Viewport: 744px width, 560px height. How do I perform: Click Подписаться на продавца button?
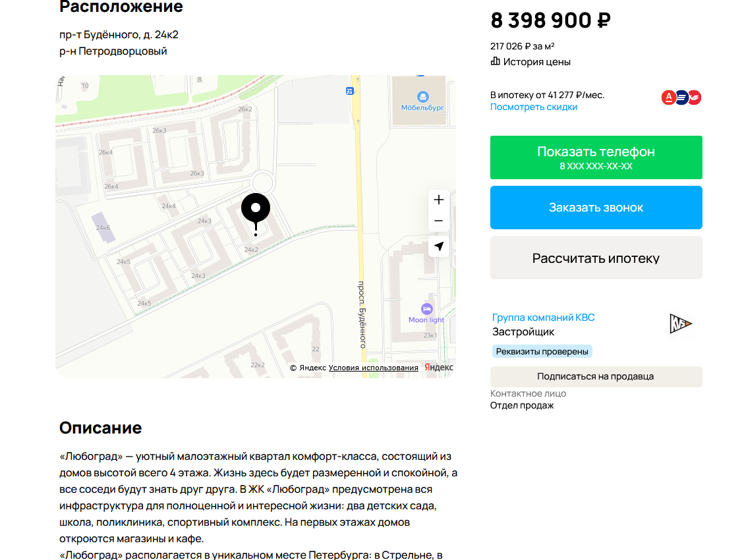tap(596, 376)
